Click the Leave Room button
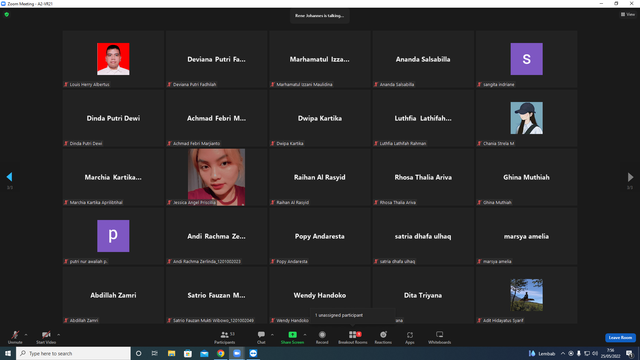Image resolution: width=640 pixels, height=360 pixels. pyautogui.click(x=620, y=338)
